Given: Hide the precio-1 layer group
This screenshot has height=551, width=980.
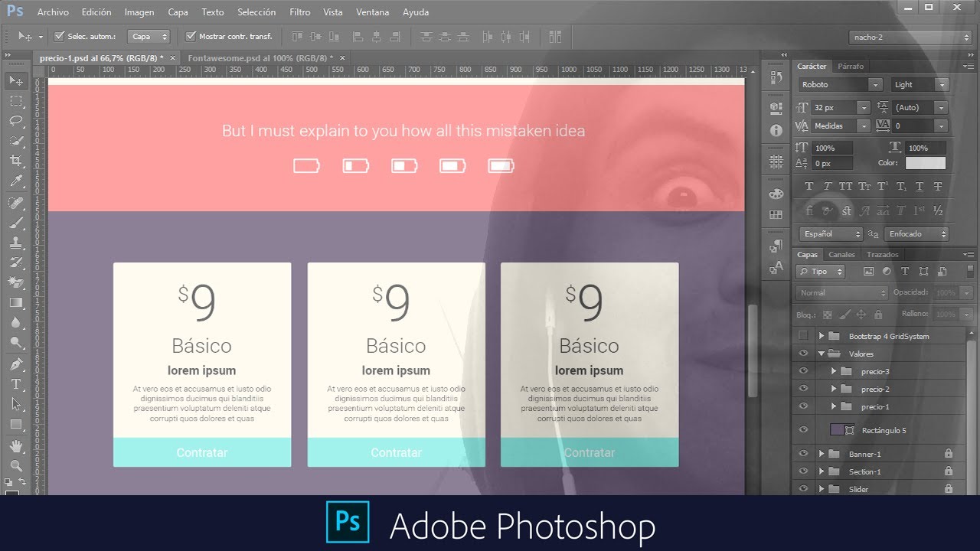Looking at the screenshot, I should [x=802, y=406].
